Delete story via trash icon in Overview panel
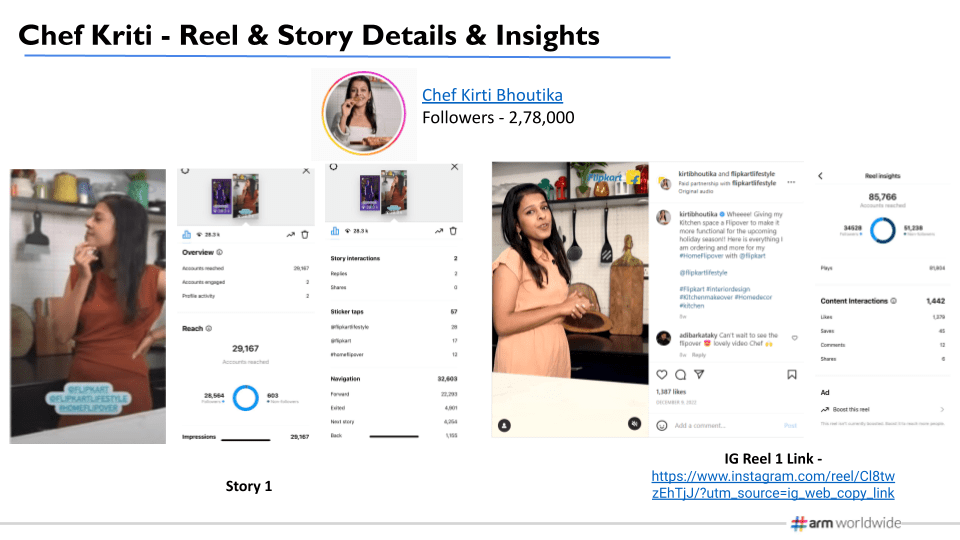960x540 pixels. (x=305, y=233)
